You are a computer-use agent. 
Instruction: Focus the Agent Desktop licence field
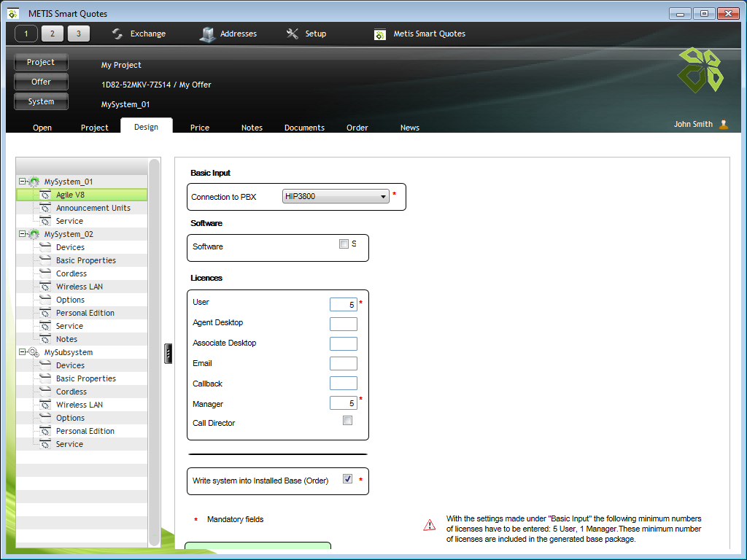coord(344,324)
